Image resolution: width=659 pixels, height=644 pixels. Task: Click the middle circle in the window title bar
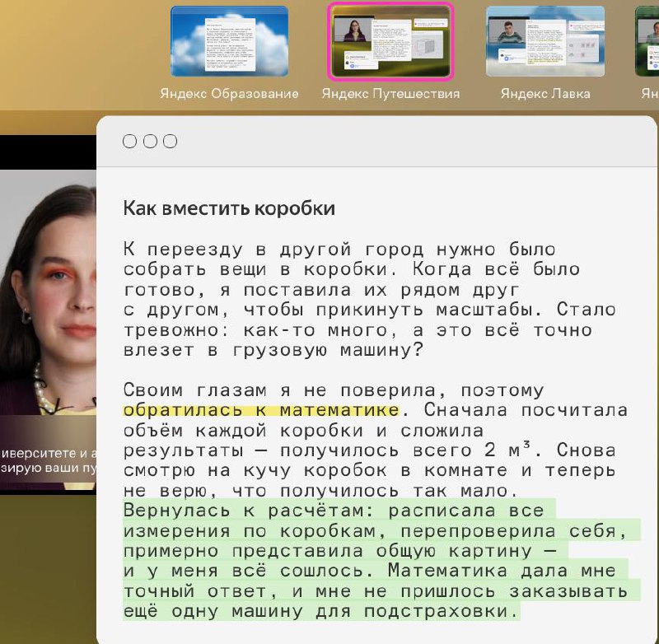150,141
